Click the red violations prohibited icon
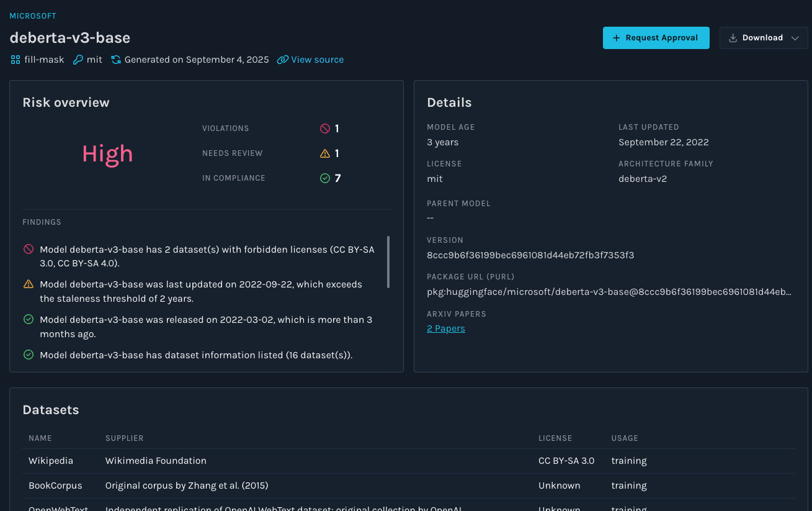 tap(325, 129)
